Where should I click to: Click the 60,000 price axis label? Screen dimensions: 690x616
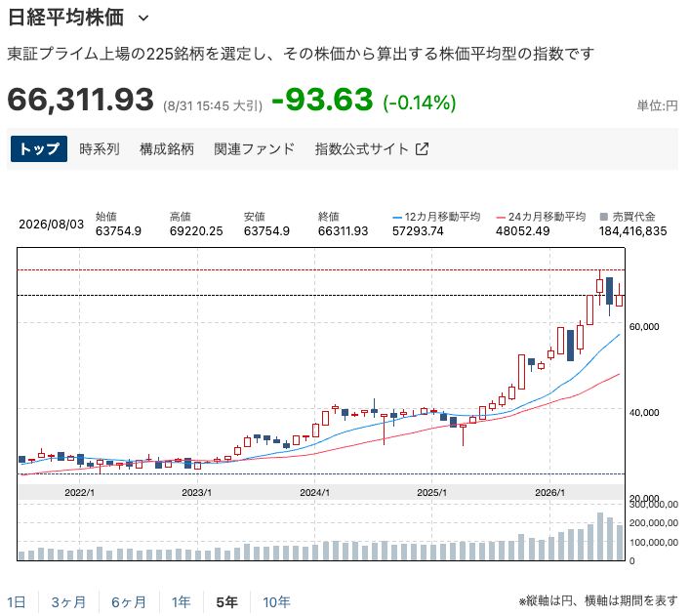[644, 327]
